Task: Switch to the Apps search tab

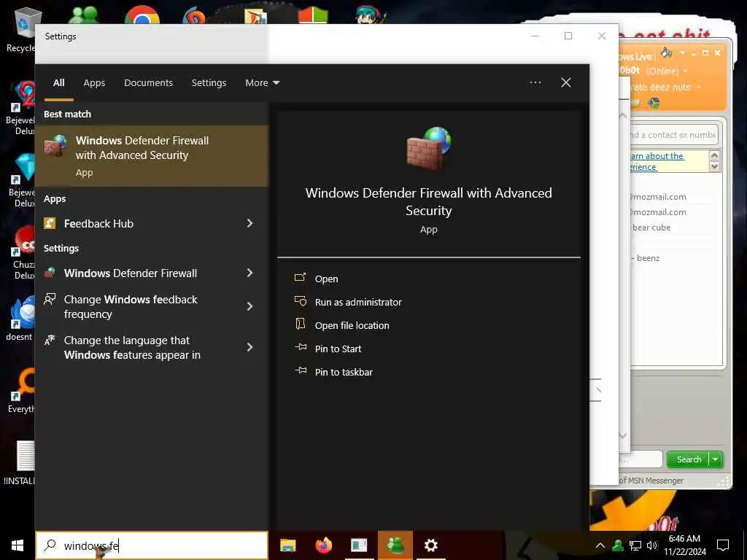Action: click(94, 83)
